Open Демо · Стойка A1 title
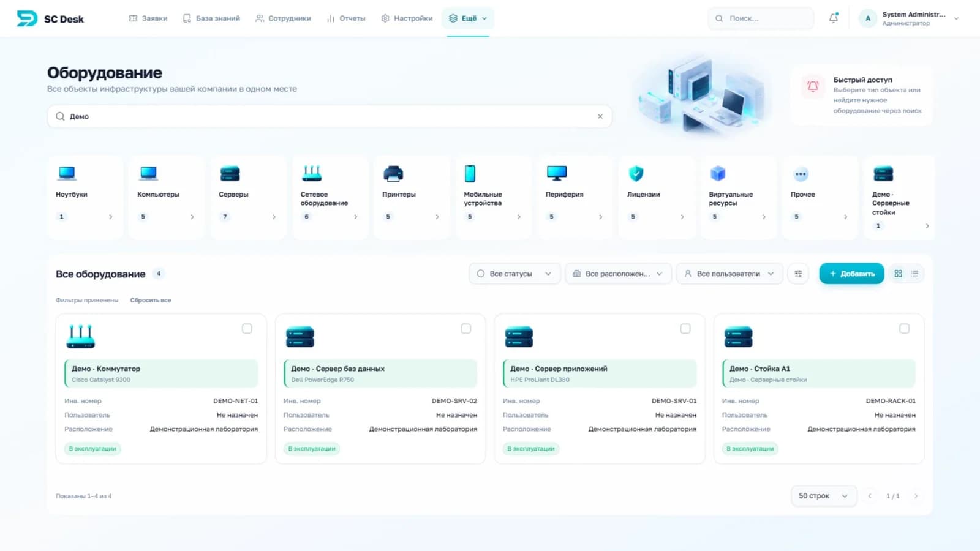 point(759,369)
